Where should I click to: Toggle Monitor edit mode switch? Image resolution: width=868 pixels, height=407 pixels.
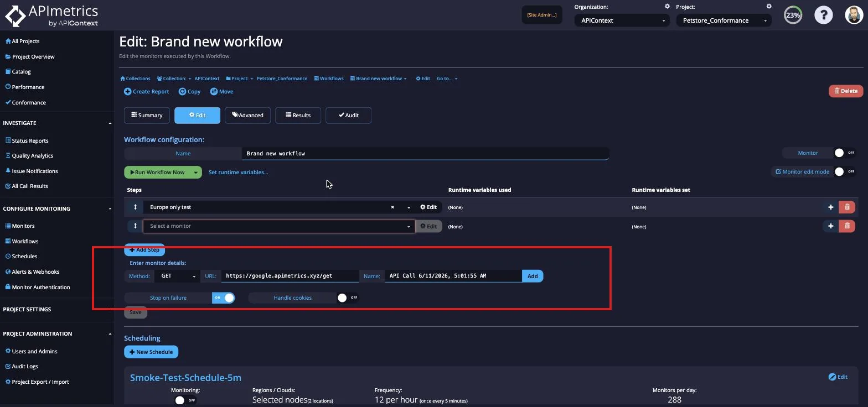pos(845,172)
